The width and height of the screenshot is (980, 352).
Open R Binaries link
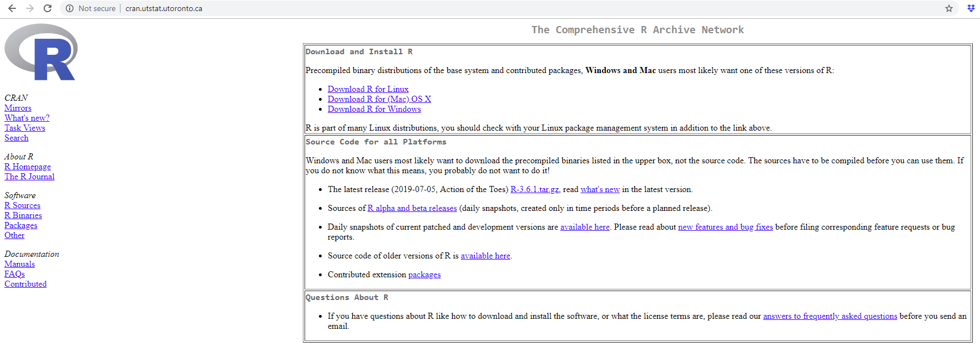pyautogui.click(x=23, y=215)
